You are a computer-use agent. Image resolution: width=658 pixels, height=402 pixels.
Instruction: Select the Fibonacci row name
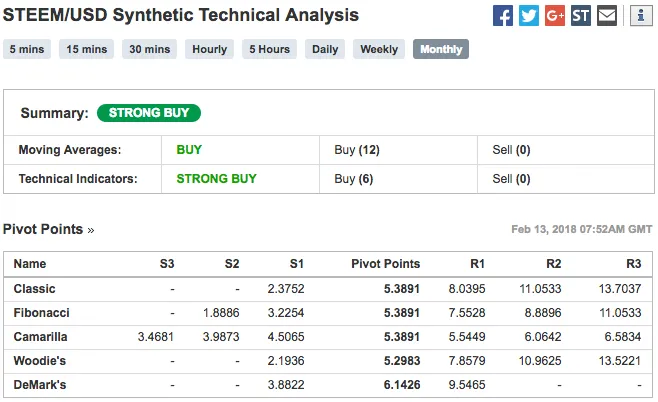[42, 313]
